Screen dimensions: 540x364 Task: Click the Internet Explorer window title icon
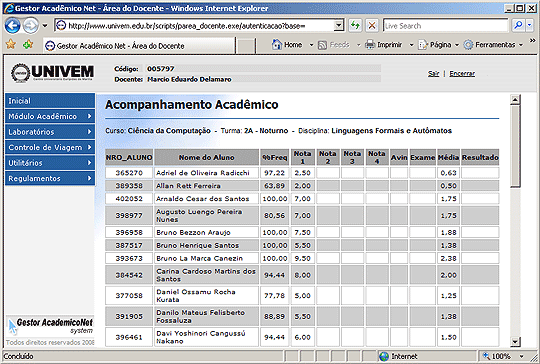tap(9, 8)
